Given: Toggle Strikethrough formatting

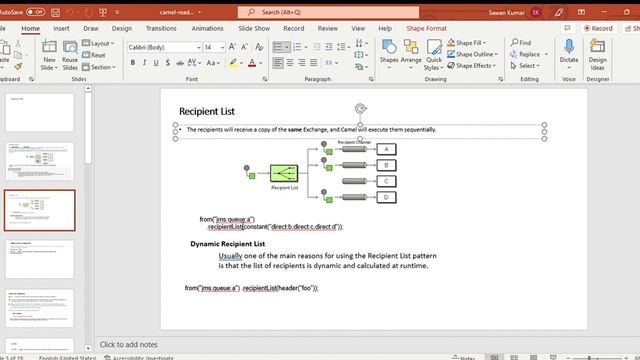Looking at the screenshot, I should coord(180,63).
